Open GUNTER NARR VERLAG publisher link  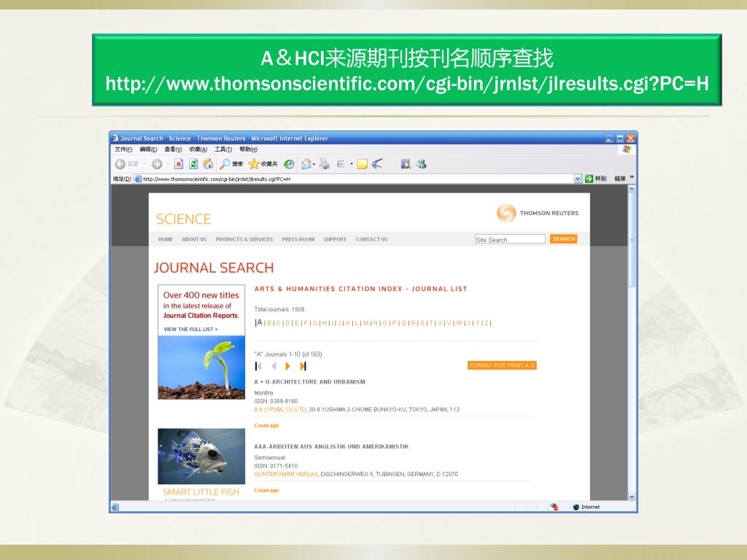tap(286, 474)
